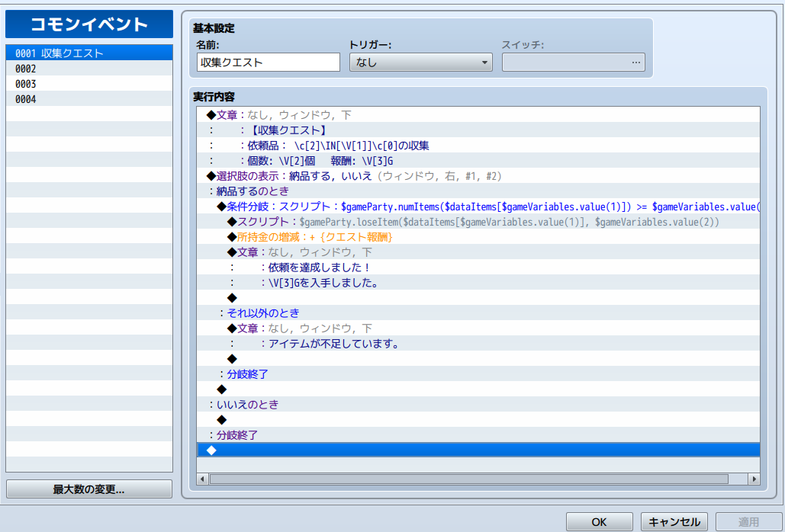The width and height of the screenshot is (785, 532).
Task: Select the blue 分岐終了 line under それ以外のとき
Action: tap(478, 374)
